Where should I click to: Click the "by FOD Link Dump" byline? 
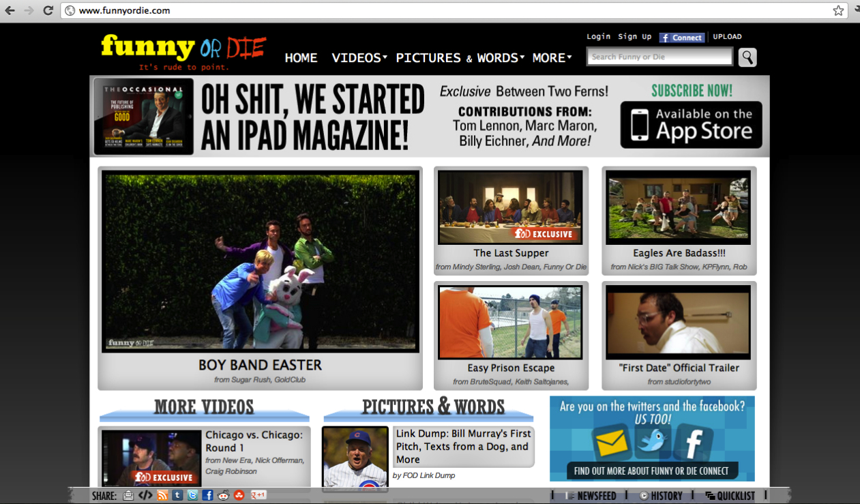tap(424, 475)
